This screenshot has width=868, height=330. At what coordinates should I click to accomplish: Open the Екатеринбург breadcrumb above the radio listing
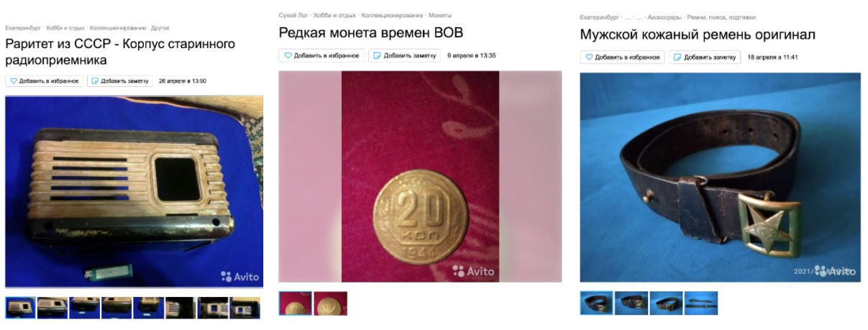tap(23, 28)
